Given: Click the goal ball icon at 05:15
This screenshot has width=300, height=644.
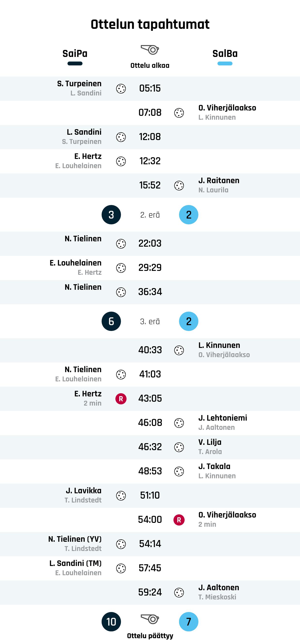Looking at the screenshot, I should 121,88.
